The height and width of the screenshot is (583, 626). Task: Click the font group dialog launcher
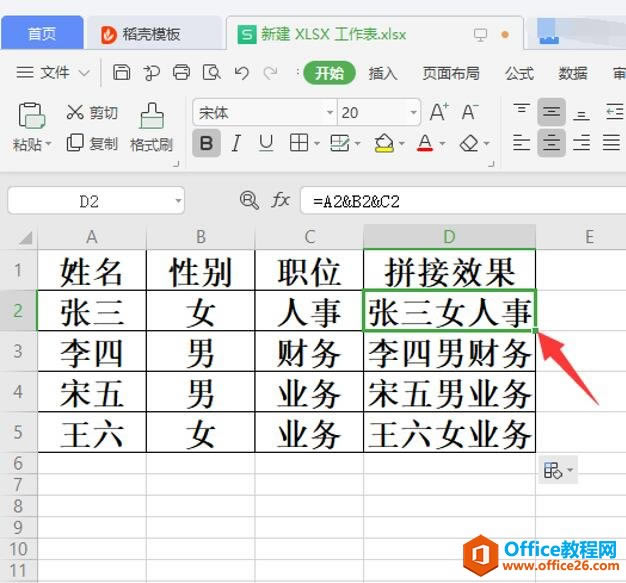(x=492, y=164)
